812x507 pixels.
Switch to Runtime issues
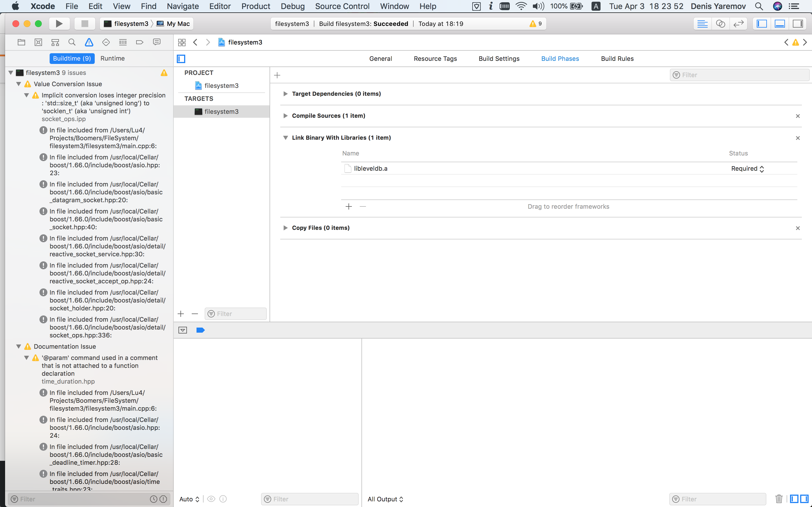tap(112, 58)
